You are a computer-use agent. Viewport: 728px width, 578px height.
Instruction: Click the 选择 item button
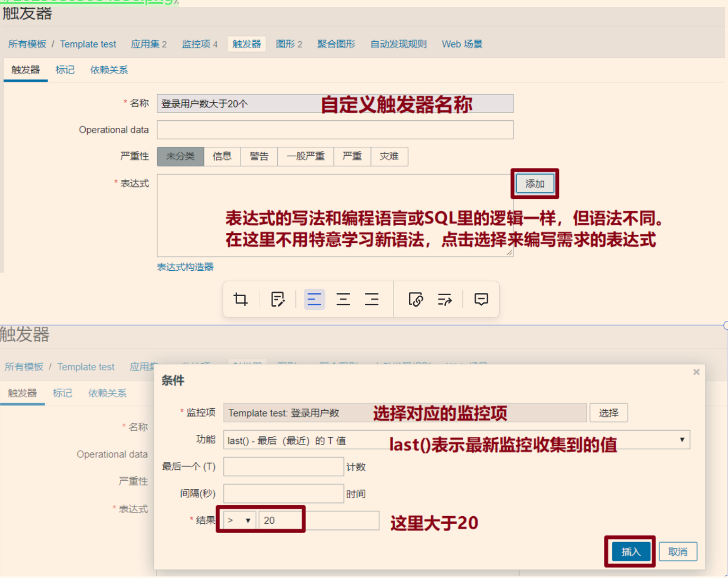click(x=609, y=413)
